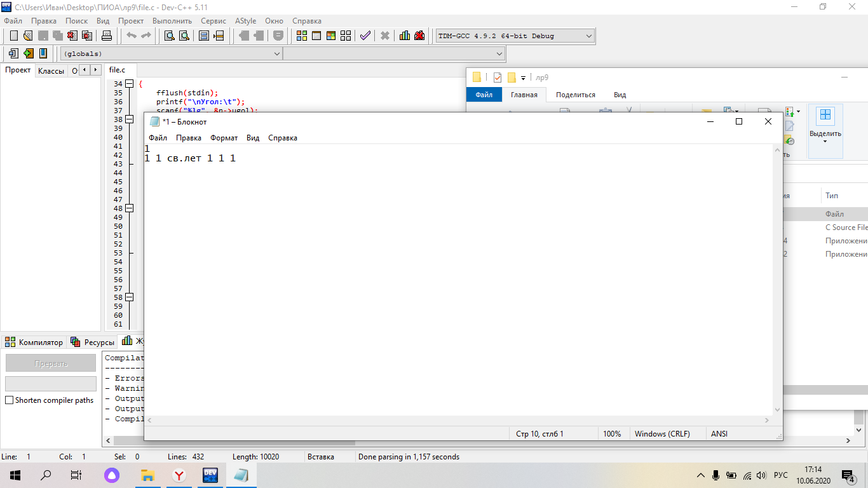This screenshot has height=488, width=868.
Task: Click the Rebuild All toolbar icon
Action: [x=346, y=36]
